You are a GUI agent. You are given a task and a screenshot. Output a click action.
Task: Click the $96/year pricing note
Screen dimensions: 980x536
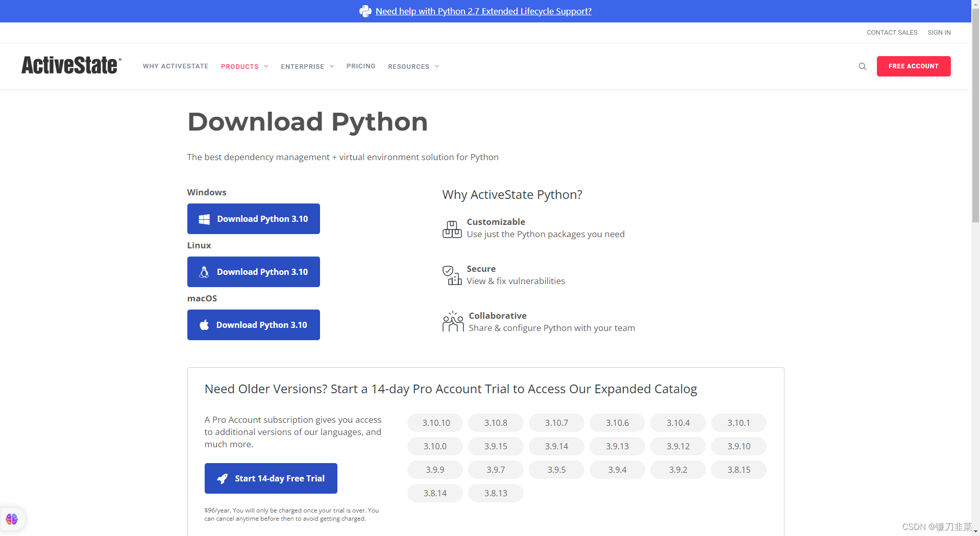(x=291, y=514)
